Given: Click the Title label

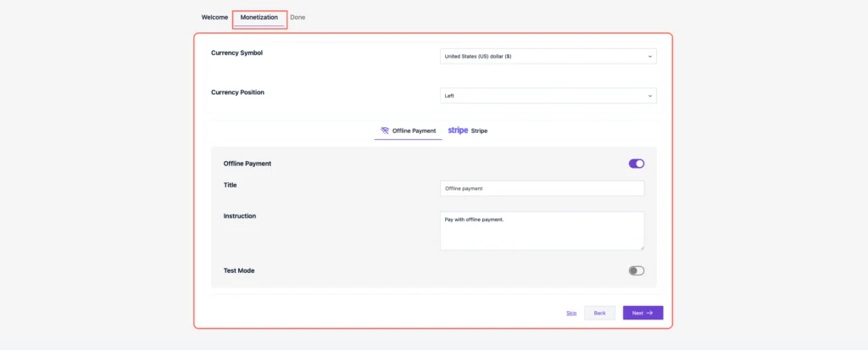Looking at the screenshot, I should coord(231,185).
